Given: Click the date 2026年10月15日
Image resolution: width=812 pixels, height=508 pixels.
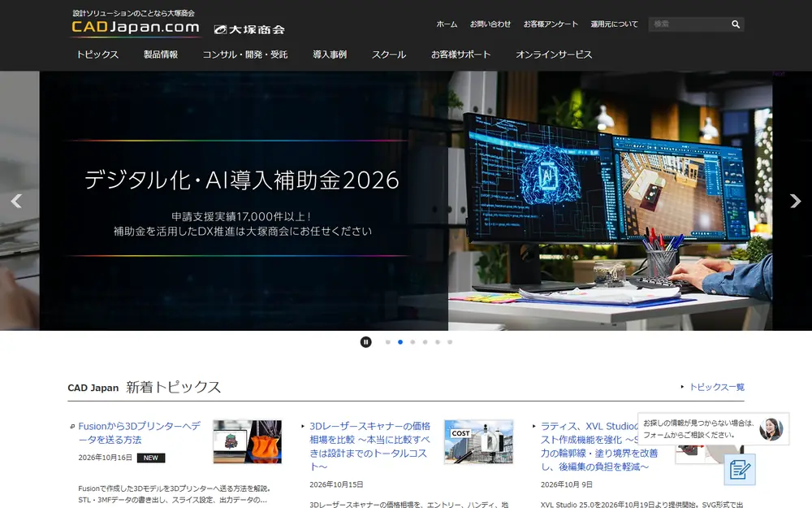Looking at the screenshot, I should point(336,484).
